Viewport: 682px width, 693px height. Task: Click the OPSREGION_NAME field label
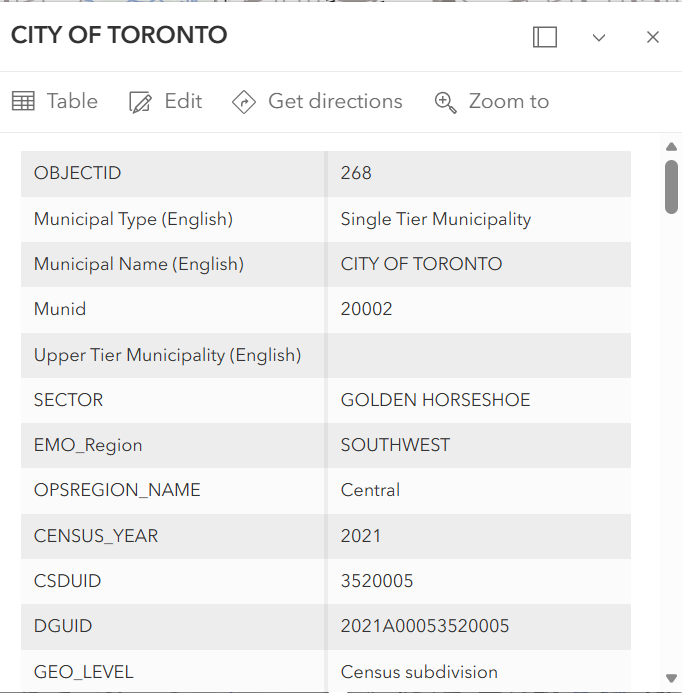[117, 491]
